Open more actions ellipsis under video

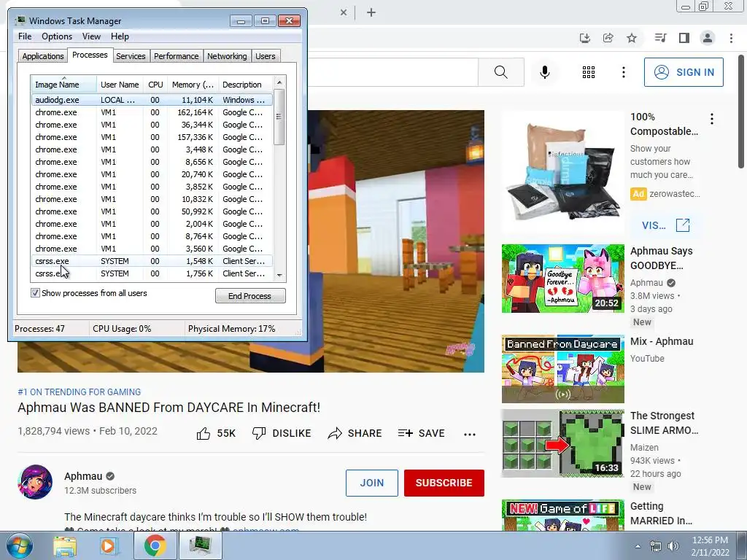470,435
